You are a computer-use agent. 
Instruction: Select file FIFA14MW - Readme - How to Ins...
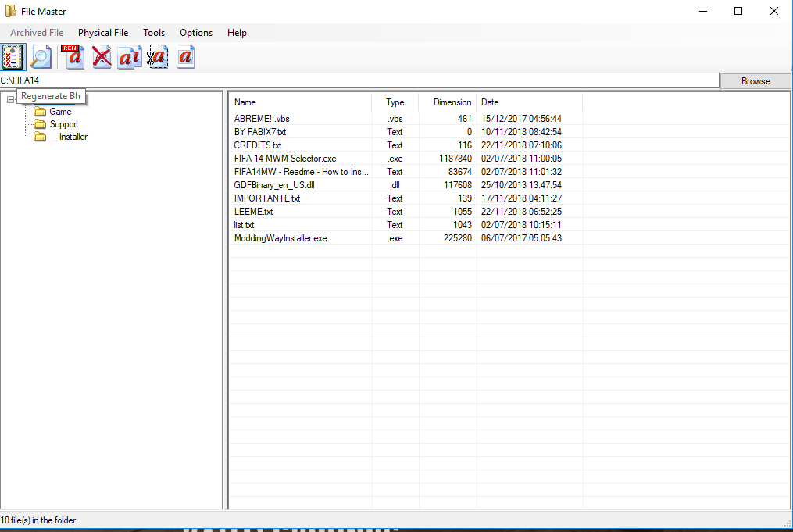302,172
